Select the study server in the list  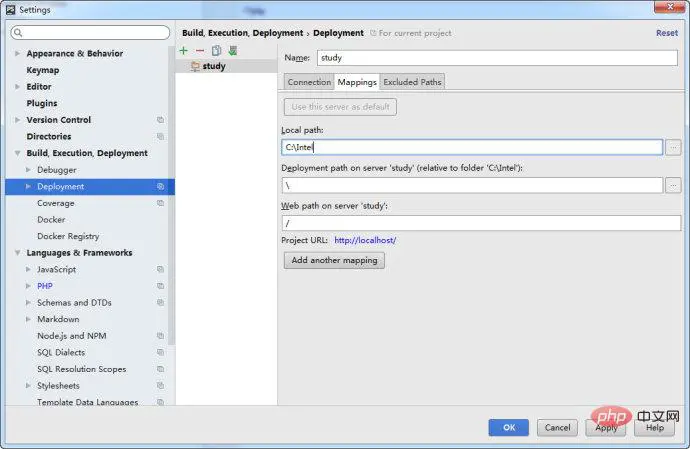213,66
